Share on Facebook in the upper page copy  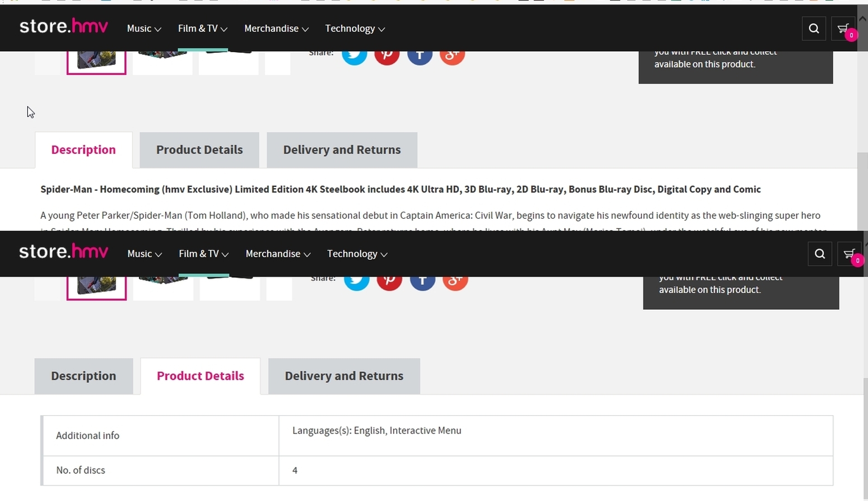click(420, 56)
